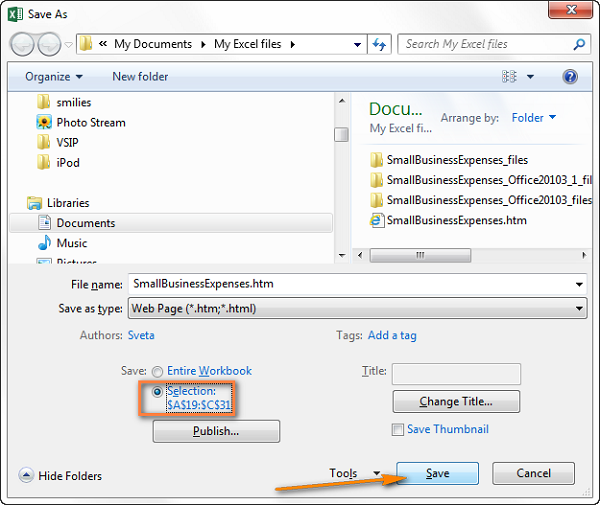This screenshot has height=505, width=600.
Task: Click navigation pane scroll down arrow
Action: click(x=342, y=255)
